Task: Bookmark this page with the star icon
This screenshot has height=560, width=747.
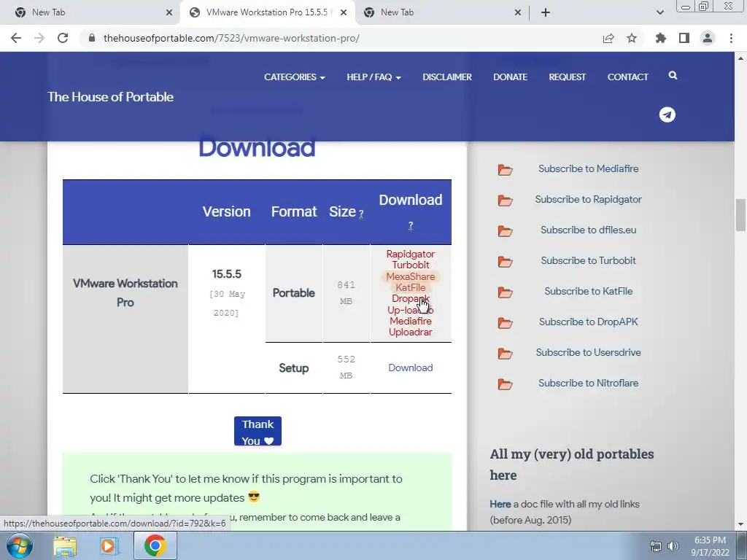Action: [632, 38]
